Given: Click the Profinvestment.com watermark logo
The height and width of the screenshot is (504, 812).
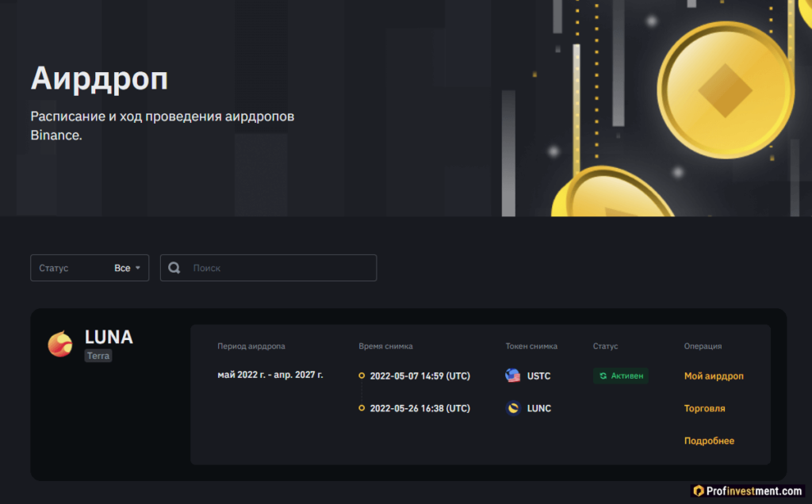Looking at the screenshot, I should (747, 491).
